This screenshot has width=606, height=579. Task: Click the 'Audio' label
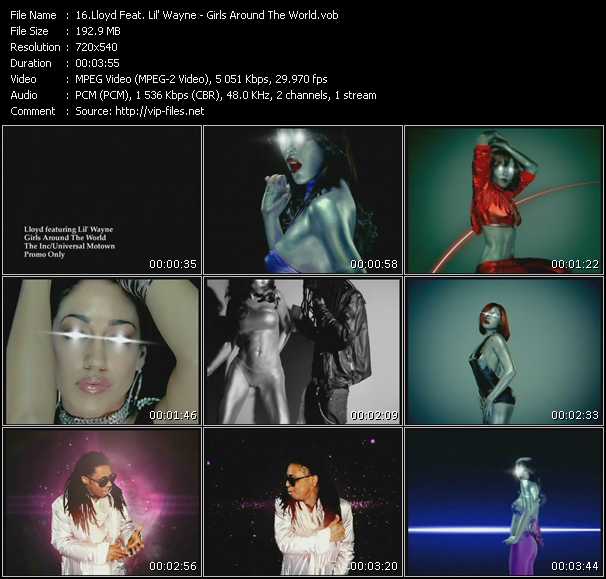coord(24,95)
